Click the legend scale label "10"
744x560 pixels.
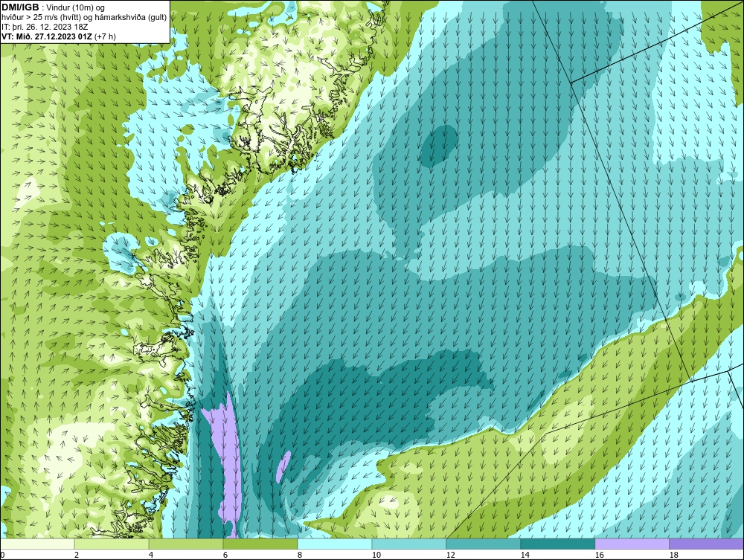pos(376,555)
